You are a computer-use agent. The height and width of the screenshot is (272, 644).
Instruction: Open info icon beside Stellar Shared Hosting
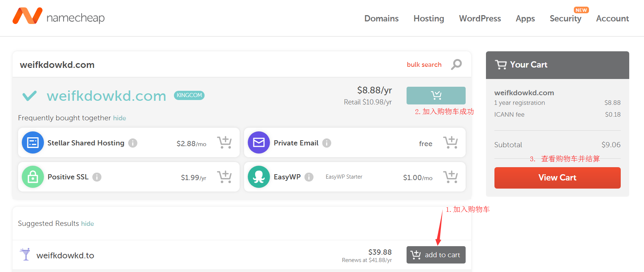(133, 143)
